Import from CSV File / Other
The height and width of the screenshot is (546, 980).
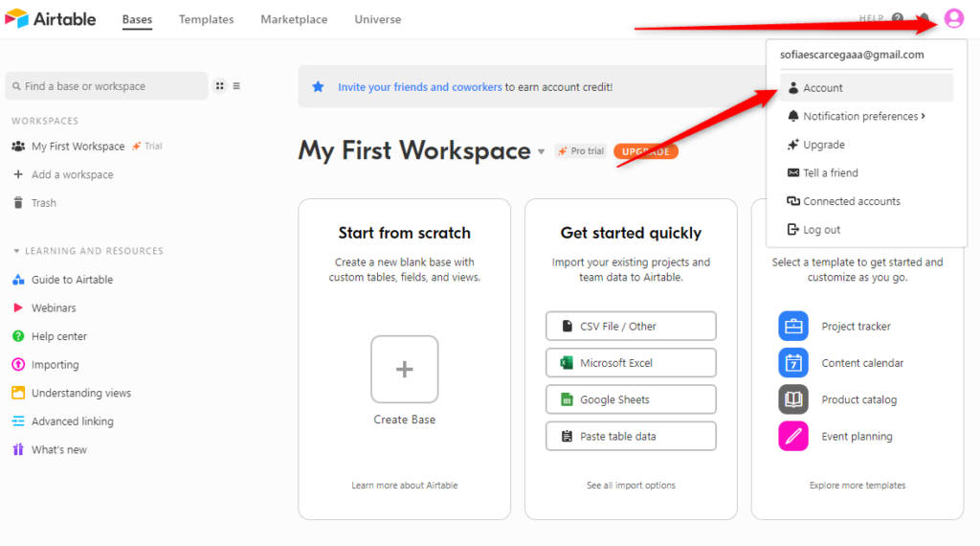point(631,326)
